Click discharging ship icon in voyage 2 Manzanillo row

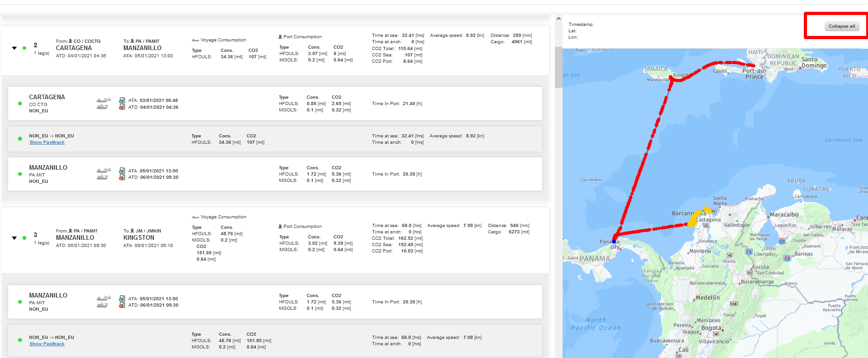click(102, 177)
